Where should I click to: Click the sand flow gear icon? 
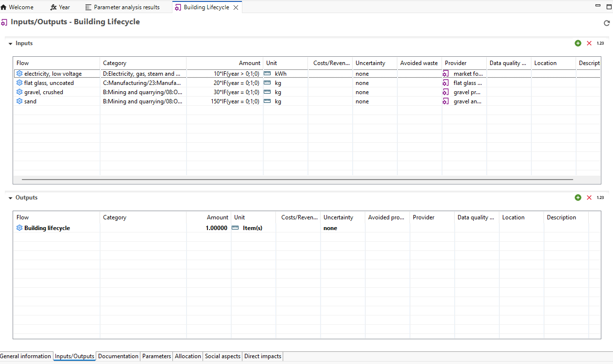tap(19, 101)
